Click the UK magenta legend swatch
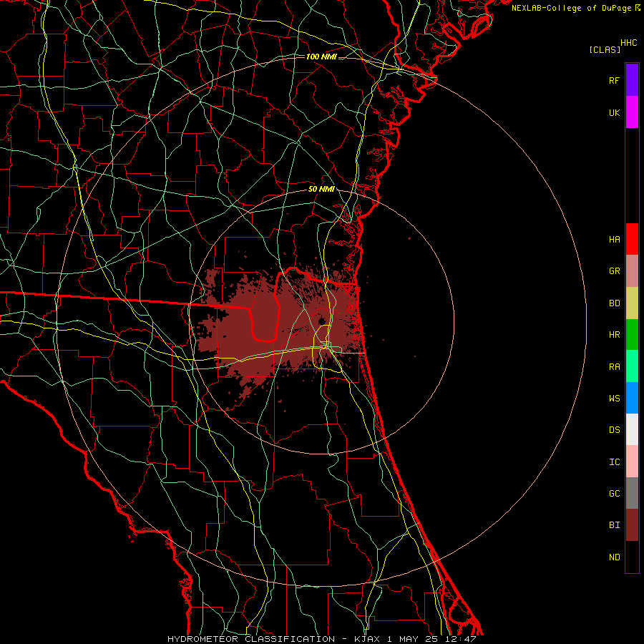This screenshot has height=644, width=644. click(632, 112)
